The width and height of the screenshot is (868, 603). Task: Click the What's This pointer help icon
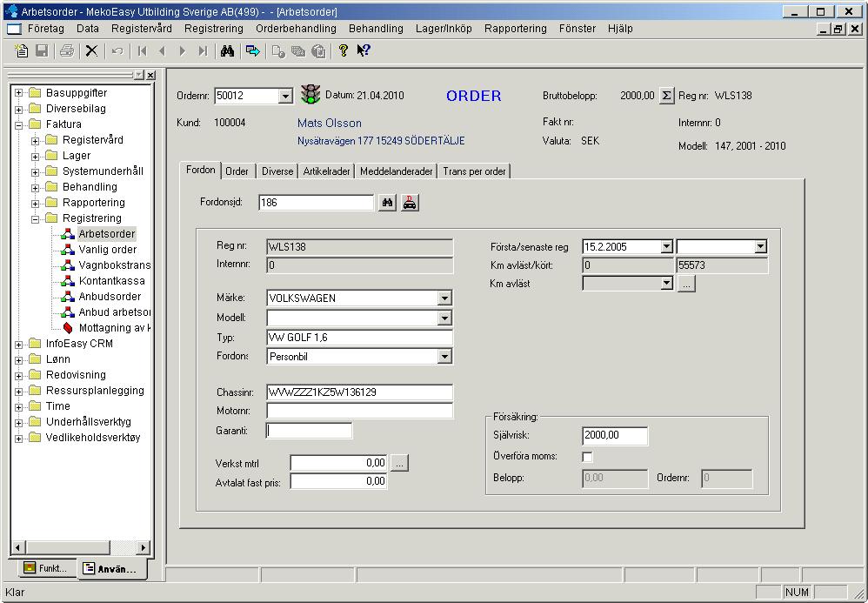click(x=364, y=51)
